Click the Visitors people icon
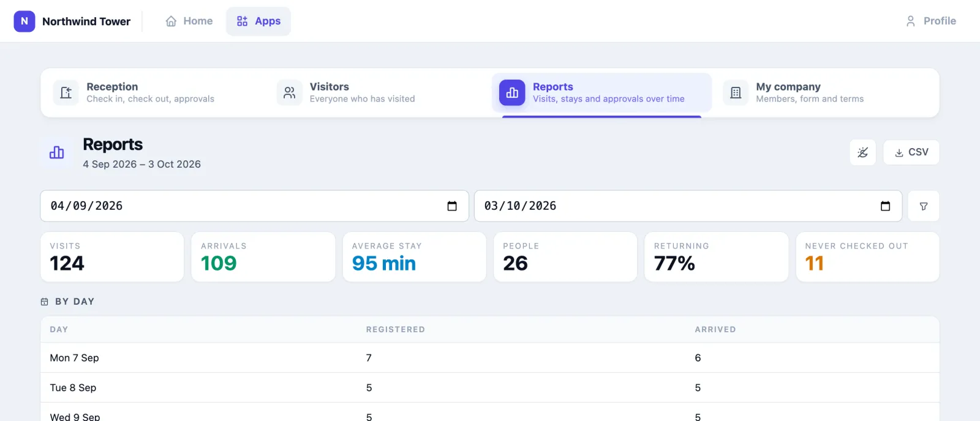The height and width of the screenshot is (421, 980). tap(289, 93)
